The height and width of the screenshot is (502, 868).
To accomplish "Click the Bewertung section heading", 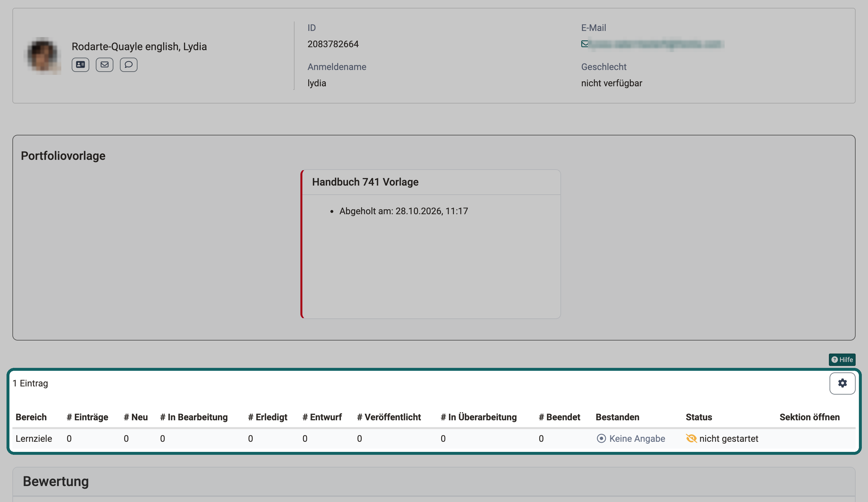I will [x=56, y=481].
